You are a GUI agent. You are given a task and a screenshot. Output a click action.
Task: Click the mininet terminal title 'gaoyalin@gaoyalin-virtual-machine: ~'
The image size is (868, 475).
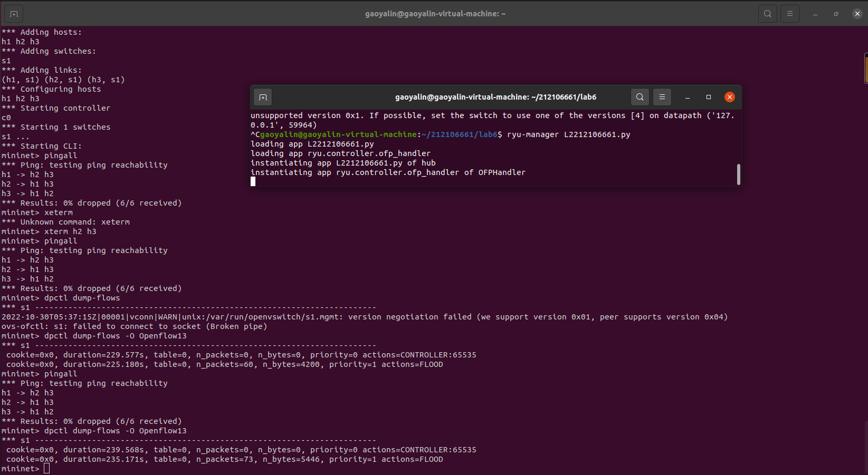[x=435, y=14]
